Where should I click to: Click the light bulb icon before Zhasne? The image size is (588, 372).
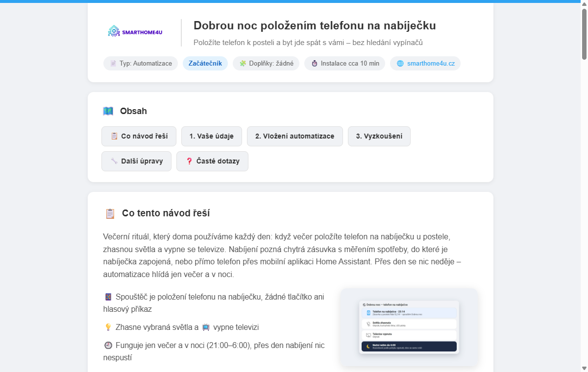tap(108, 327)
